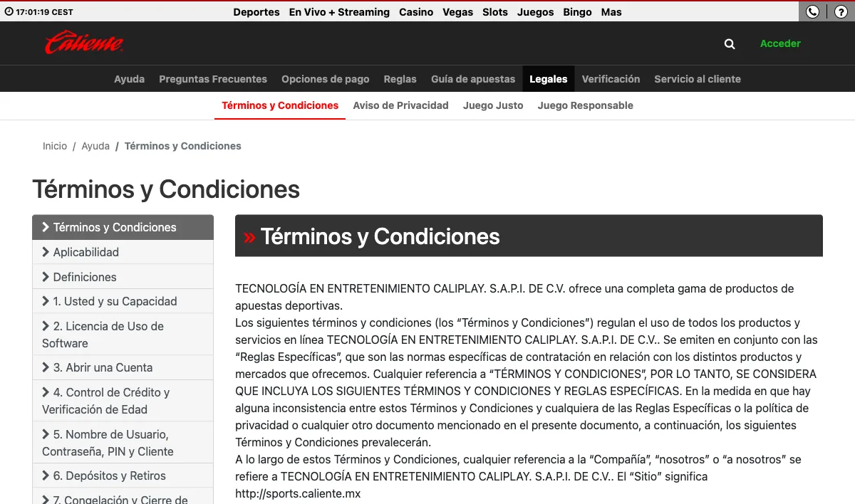The height and width of the screenshot is (504, 855).
Task: Expand the Definiciones chevron
Action: [46, 277]
